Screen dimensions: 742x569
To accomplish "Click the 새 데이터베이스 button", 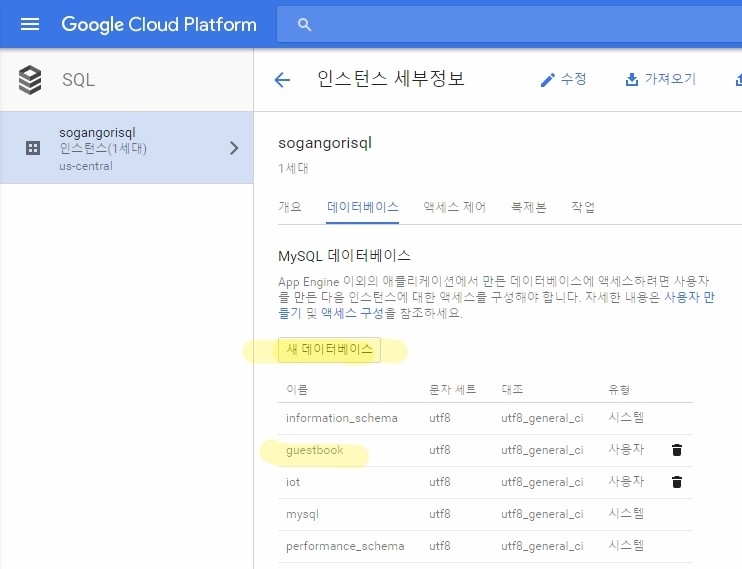I will coord(329,350).
